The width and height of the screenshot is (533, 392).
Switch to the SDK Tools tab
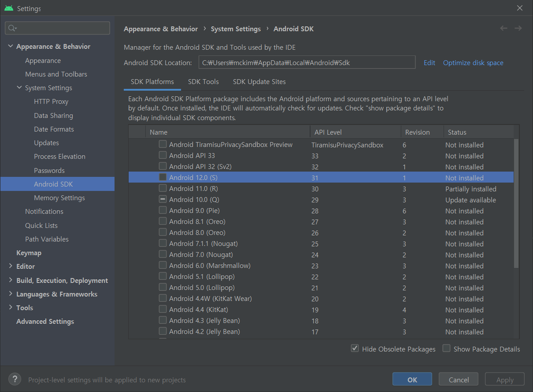point(204,82)
